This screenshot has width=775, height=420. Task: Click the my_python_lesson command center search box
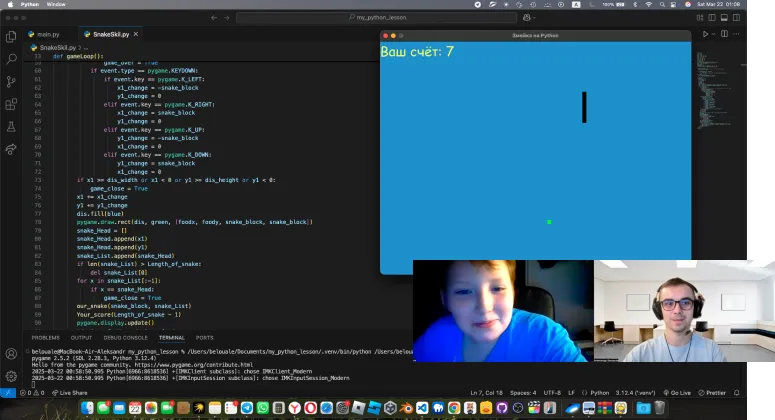(x=377, y=17)
